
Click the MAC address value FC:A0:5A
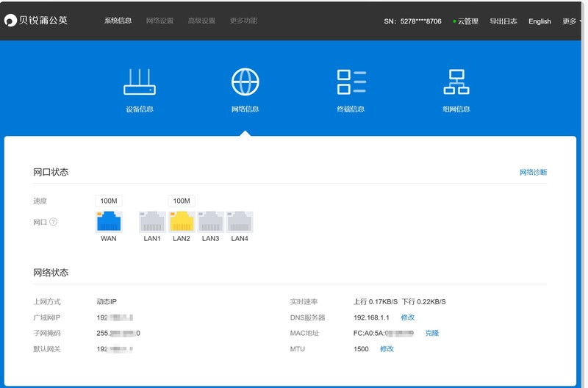pyautogui.click(x=383, y=333)
